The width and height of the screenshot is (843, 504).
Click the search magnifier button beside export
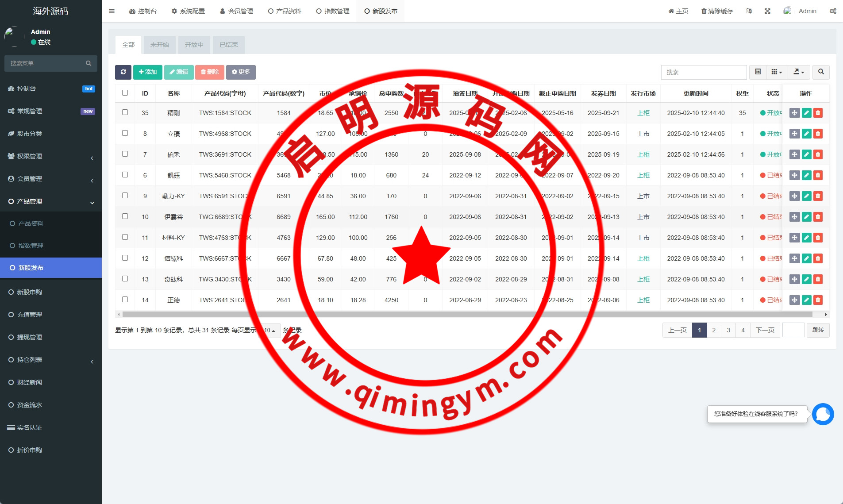[821, 72]
